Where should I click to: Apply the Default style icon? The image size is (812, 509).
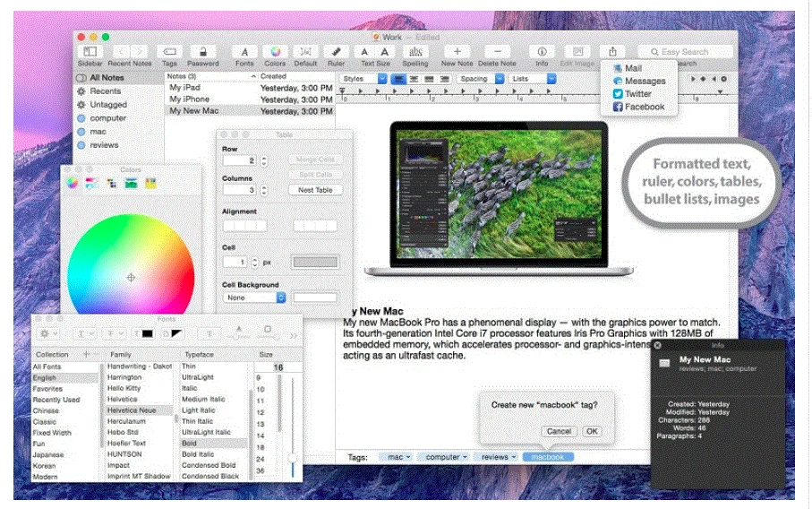point(305,51)
